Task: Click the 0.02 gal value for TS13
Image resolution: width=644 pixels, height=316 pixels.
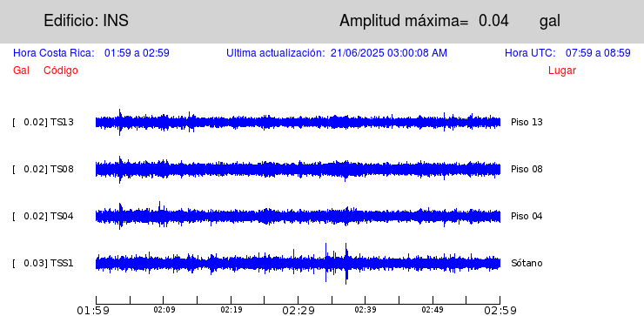Action: (x=32, y=122)
